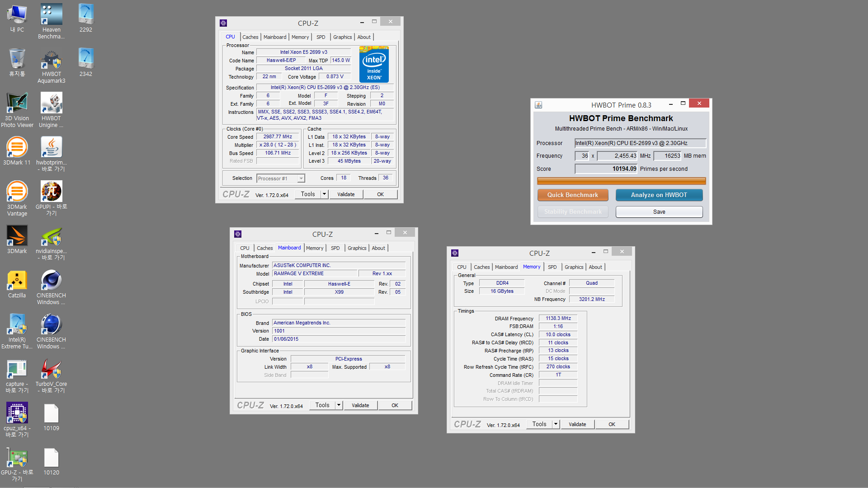The image size is (868, 488).
Task: Open 3DMark Vantage desktop icon
Action: point(17,198)
